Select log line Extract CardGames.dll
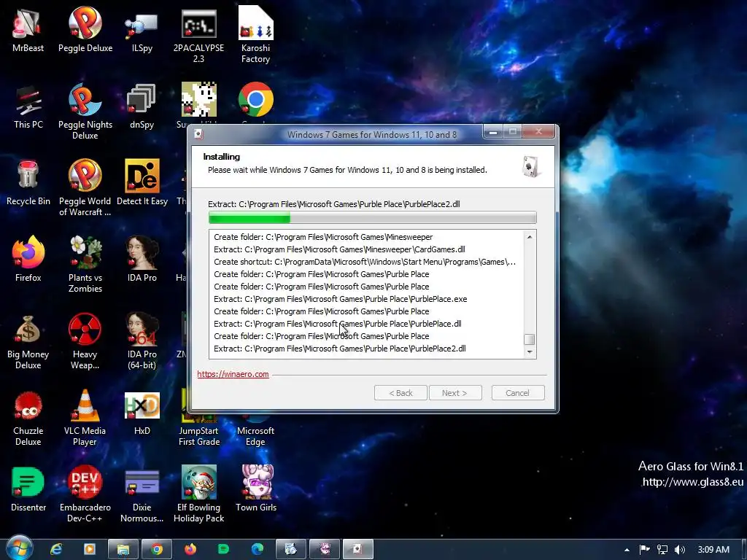This screenshot has height=560, width=747. point(339,249)
